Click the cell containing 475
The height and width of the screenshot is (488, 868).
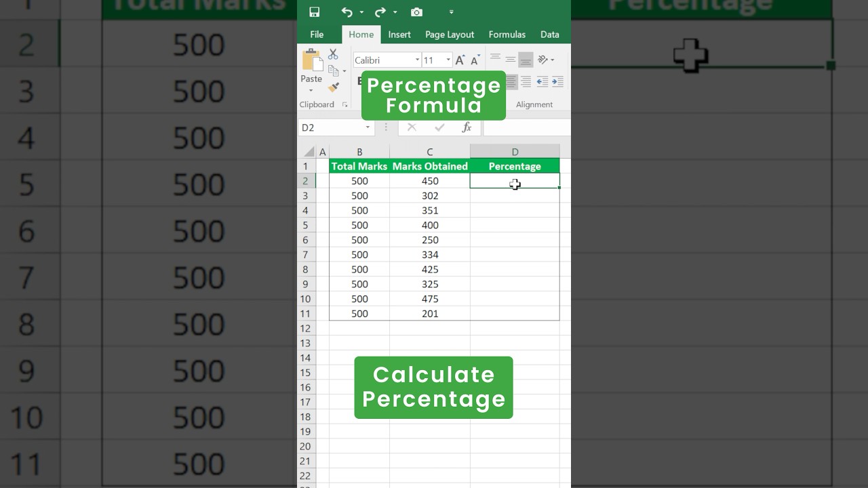point(430,299)
